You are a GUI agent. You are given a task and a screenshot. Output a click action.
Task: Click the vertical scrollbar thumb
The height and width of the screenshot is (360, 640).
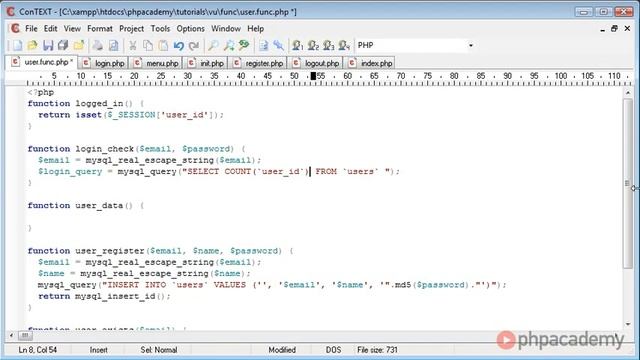click(628, 183)
